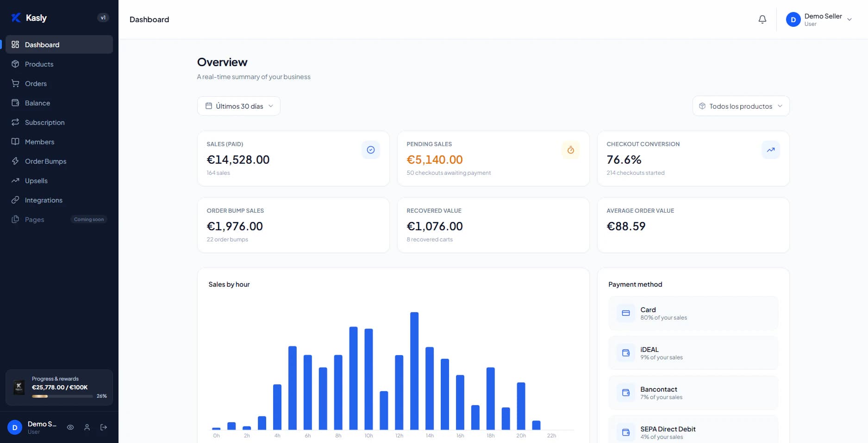Open the notifications bell
The height and width of the screenshot is (443, 868).
click(762, 19)
